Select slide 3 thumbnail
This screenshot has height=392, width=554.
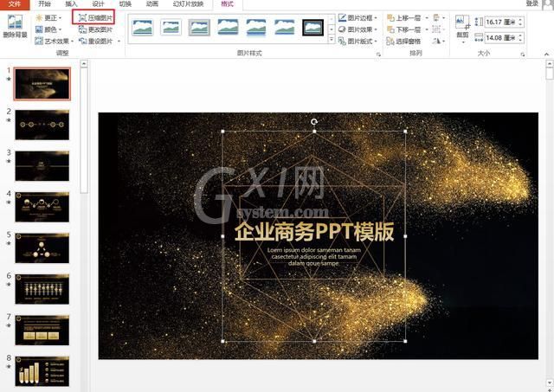[42, 165]
